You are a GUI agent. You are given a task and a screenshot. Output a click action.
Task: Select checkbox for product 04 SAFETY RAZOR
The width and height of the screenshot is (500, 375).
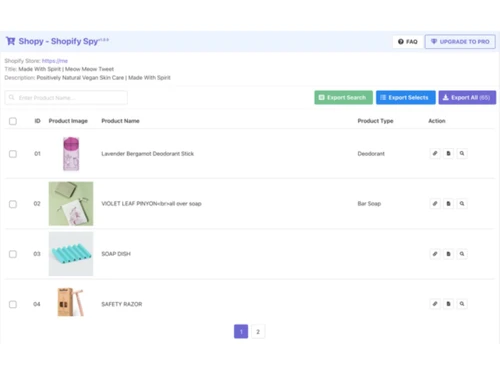click(13, 304)
